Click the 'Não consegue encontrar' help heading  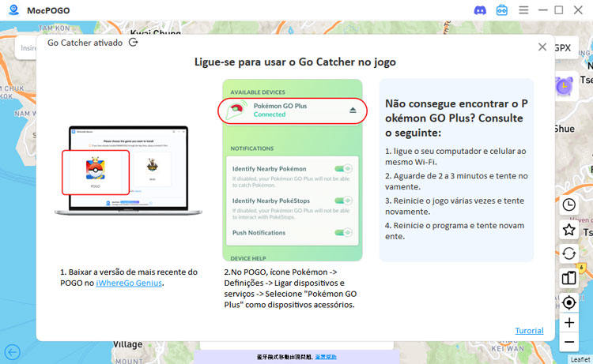point(456,118)
